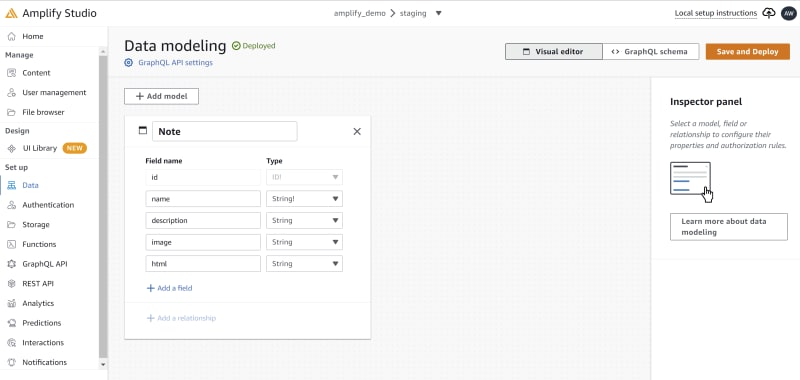Click the Add a field link
This screenshot has width=800, height=380.
click(x=169, y=288)
